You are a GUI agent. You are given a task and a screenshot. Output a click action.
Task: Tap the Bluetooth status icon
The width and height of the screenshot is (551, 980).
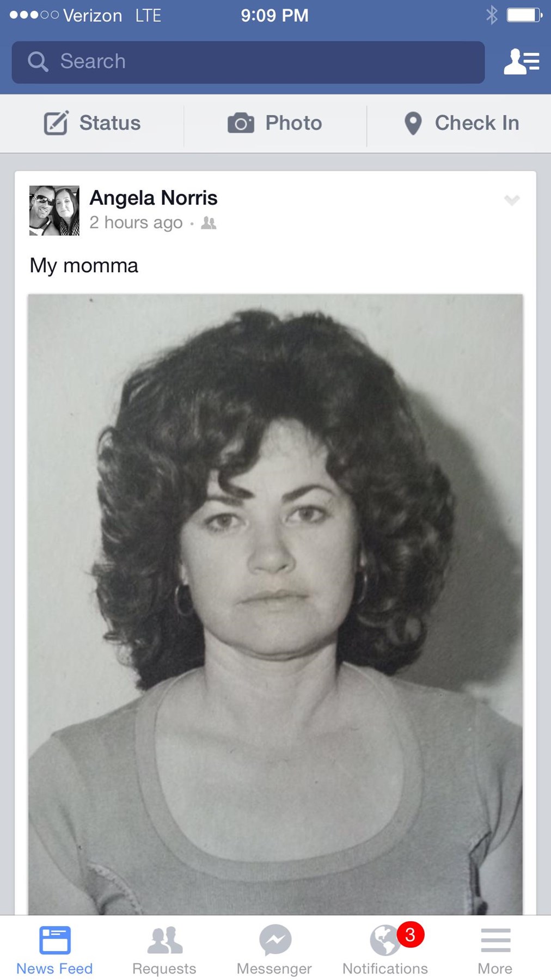point(491,15)
